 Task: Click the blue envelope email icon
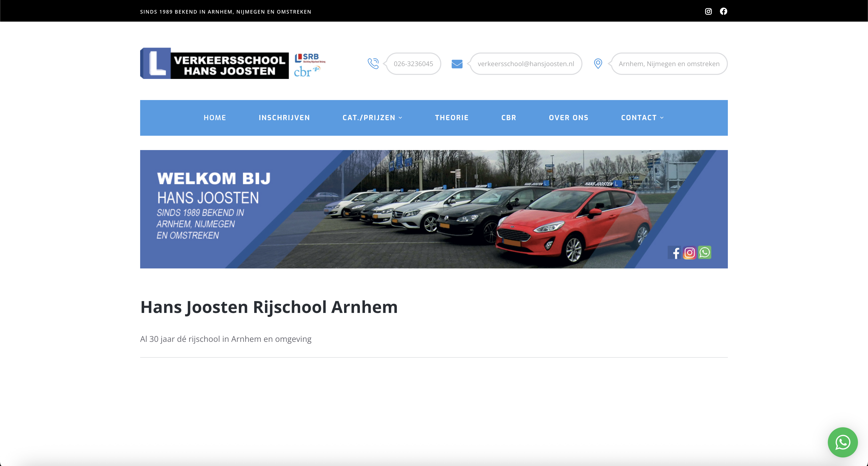(457, 64)
